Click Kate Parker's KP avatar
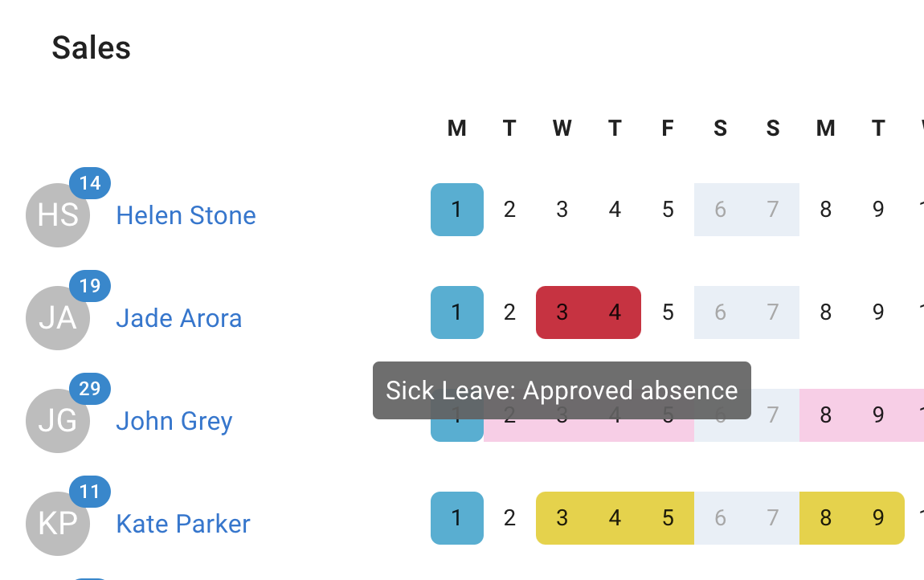This screenshot has width=924, height=580. (57, 523)
